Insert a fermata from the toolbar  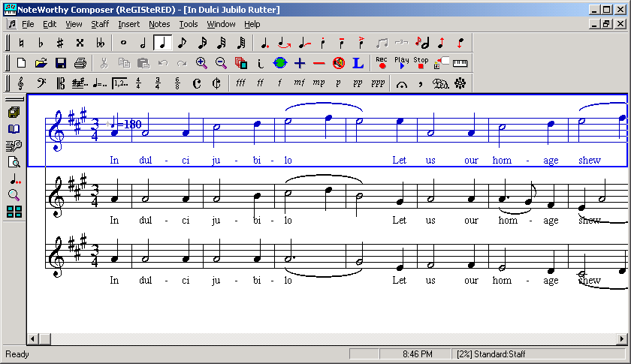pos(402,83)
